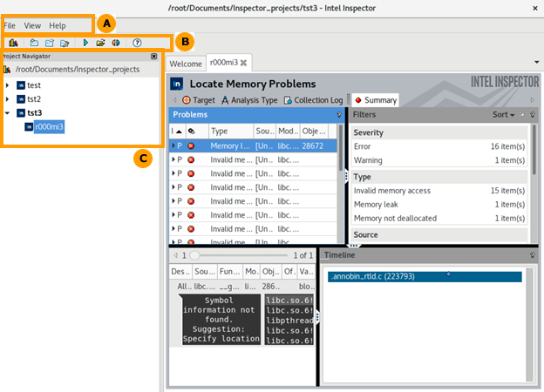Open the Analysis Type tab
Viewport: 544px width, 392px height.
250,100
